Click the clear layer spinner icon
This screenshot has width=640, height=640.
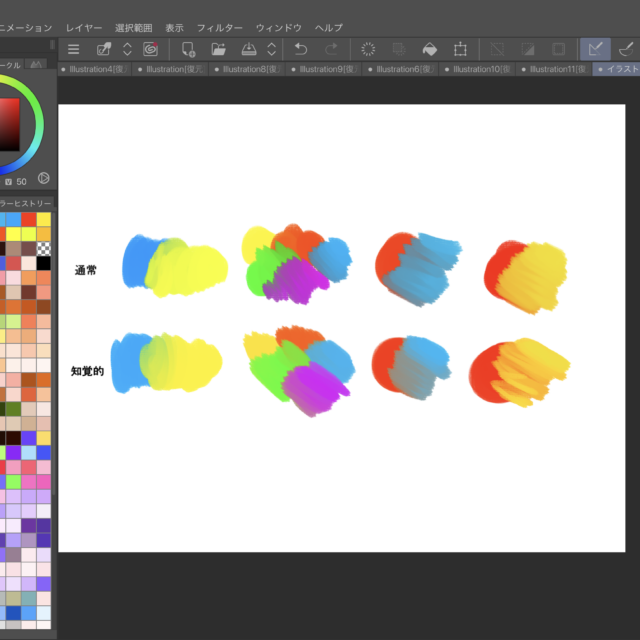(x=368, y=49)
